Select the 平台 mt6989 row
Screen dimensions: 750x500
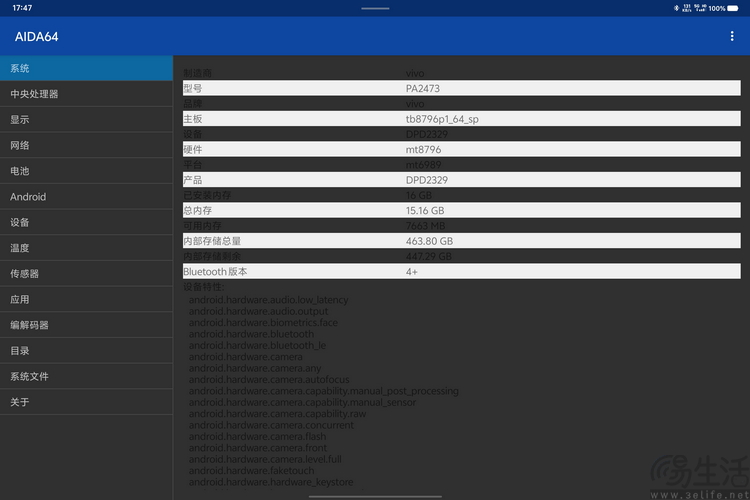462,165
